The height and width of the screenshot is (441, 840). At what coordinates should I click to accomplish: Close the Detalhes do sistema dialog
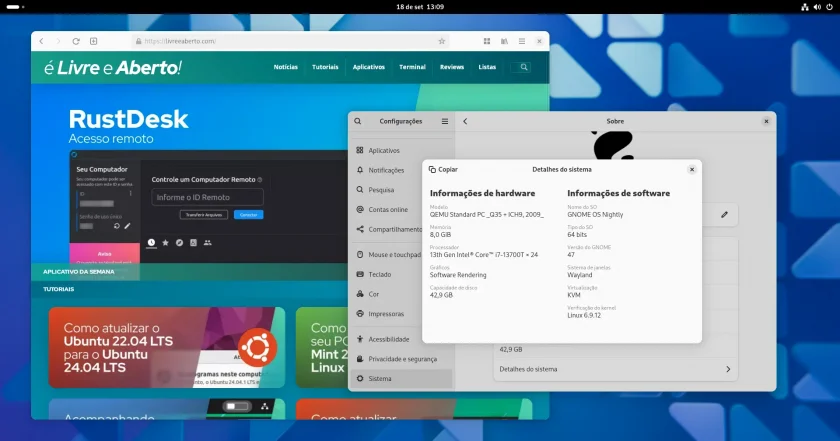692,169
